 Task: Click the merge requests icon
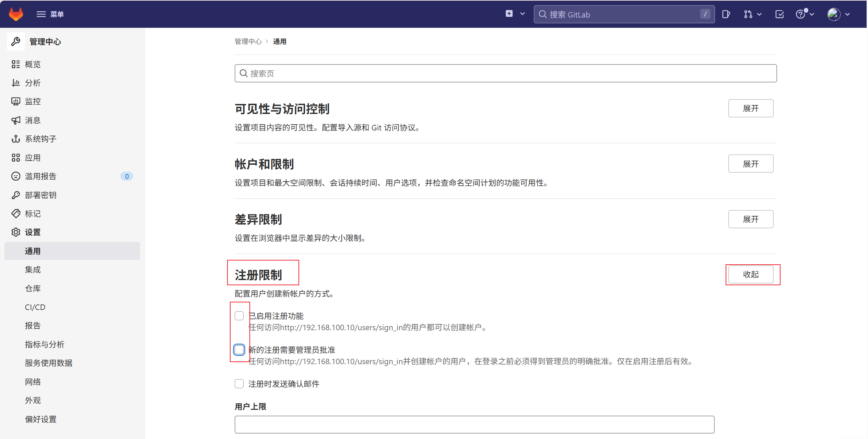[748, 14]
